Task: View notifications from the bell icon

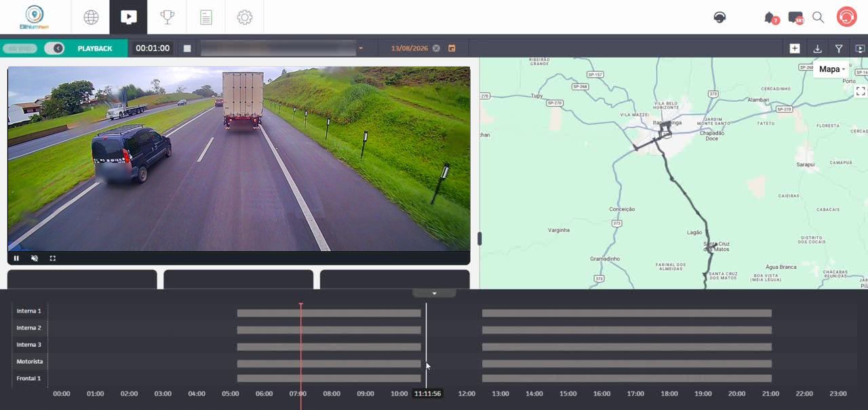Action: 770,18
